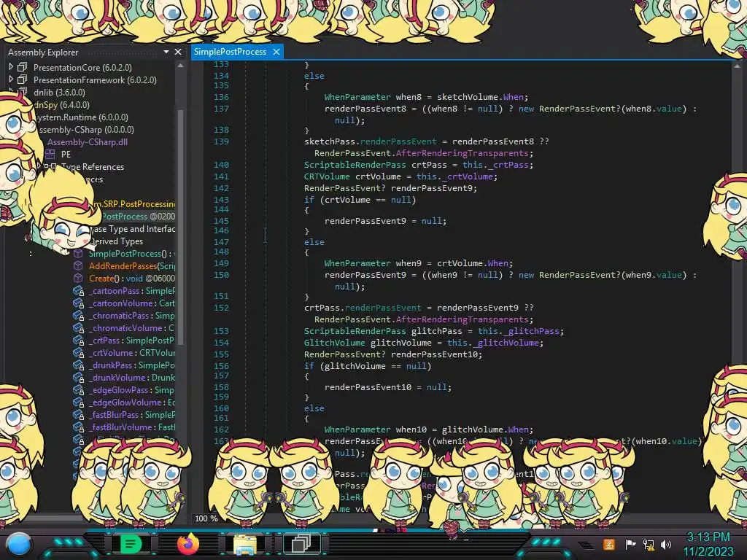
Task: Close the SimplePostProcess tab
Action: pyautogui.click(x=276, y=52)
